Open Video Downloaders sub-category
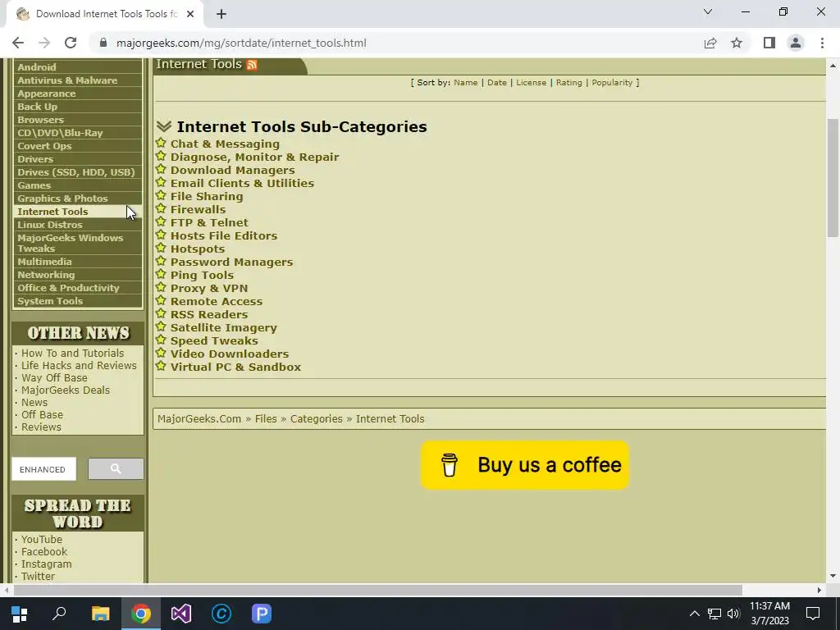The height and width of the screenshot is (630, 840). 230,354
